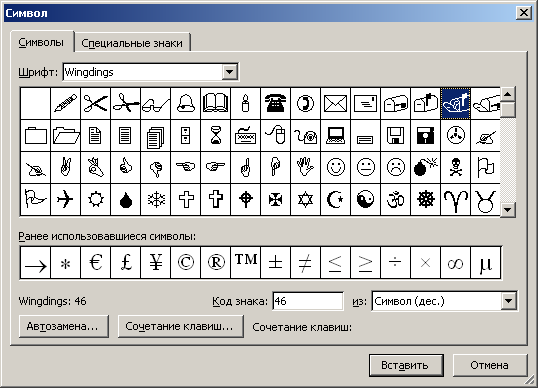Select the frowning face symbol
Viewport: 538px width, 388px height.
click(396, 167)
